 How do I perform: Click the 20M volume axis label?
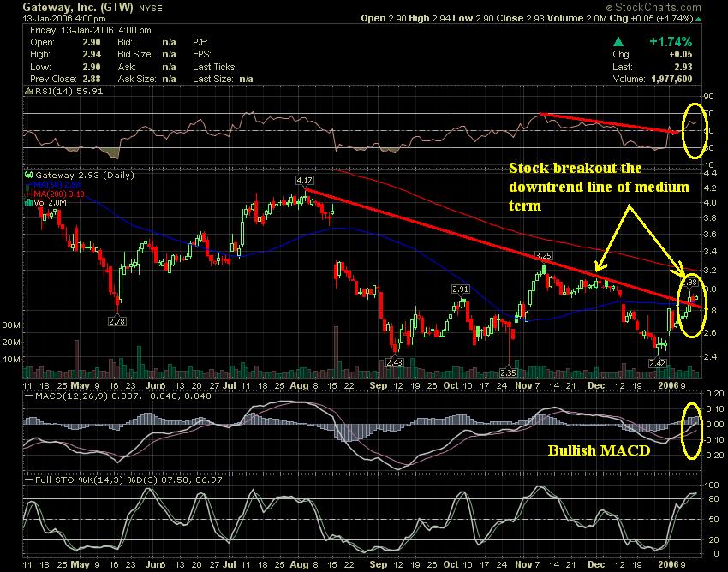(11, 343)
